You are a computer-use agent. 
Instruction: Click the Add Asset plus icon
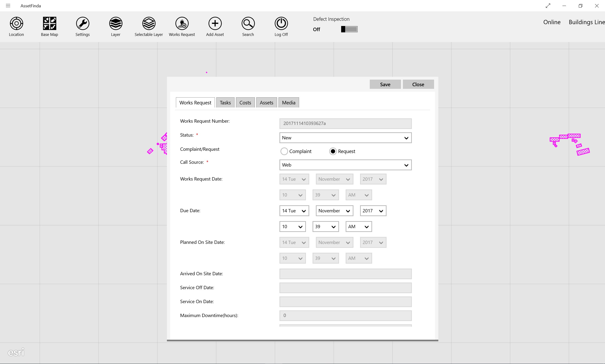click(215, 24)
